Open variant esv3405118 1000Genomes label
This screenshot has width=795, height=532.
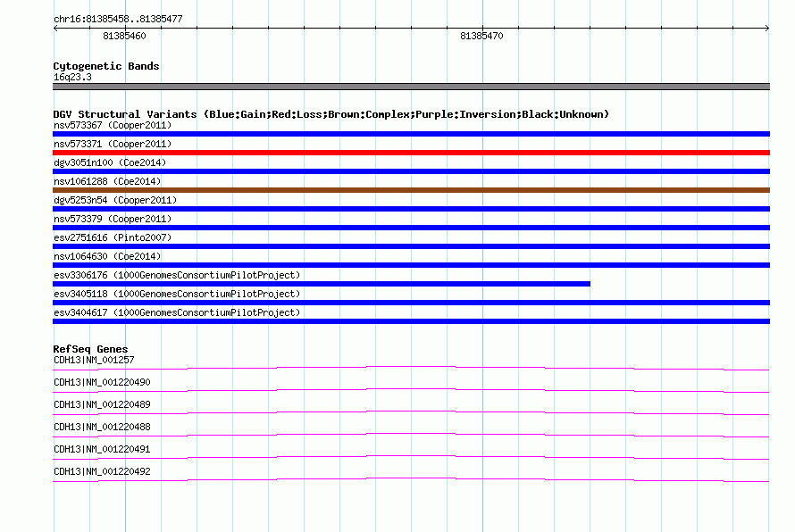point(177,294)
